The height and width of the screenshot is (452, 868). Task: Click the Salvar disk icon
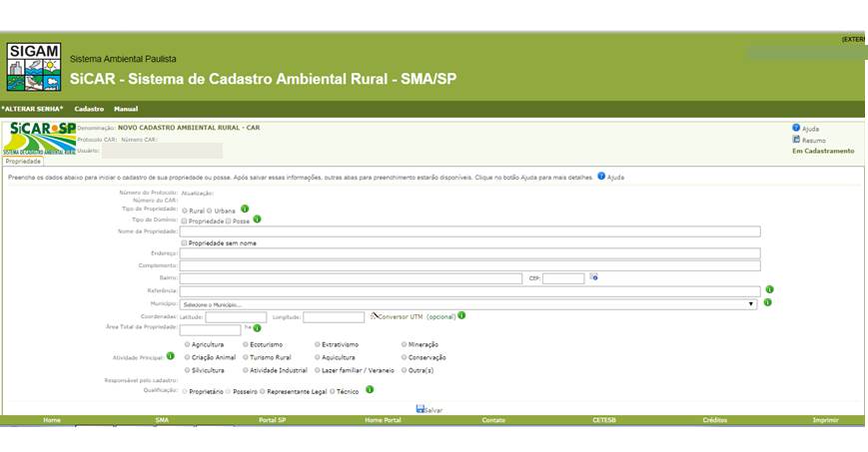coord(421,409)
